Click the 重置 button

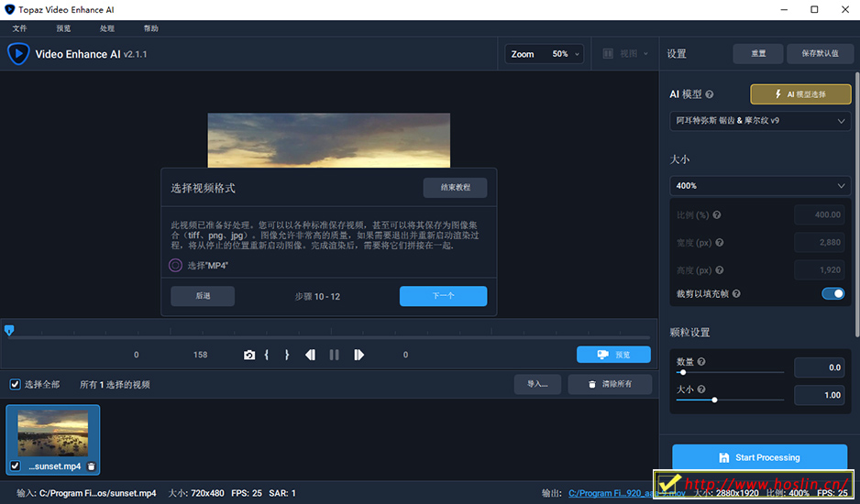coord(758,54)
